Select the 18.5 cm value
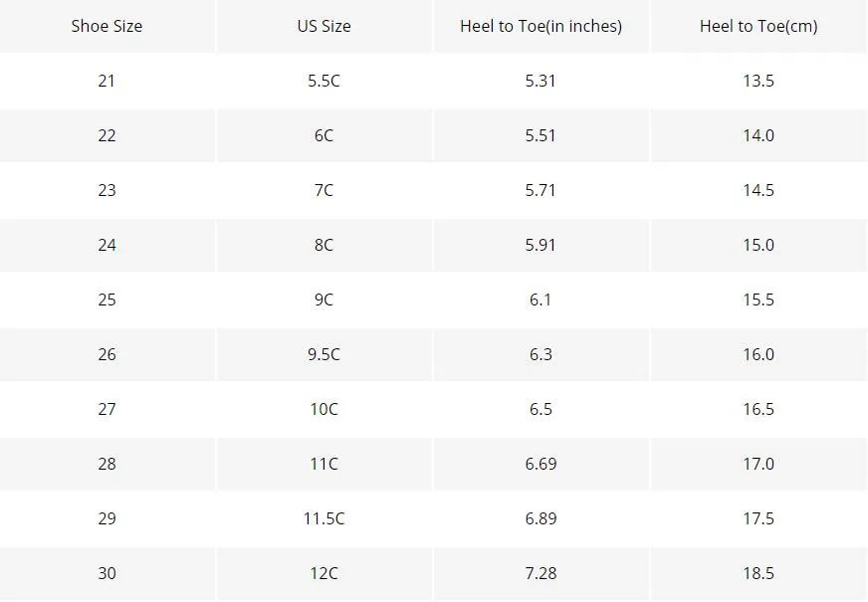Viewport: 868px width, 602px height. coord(759,573)
